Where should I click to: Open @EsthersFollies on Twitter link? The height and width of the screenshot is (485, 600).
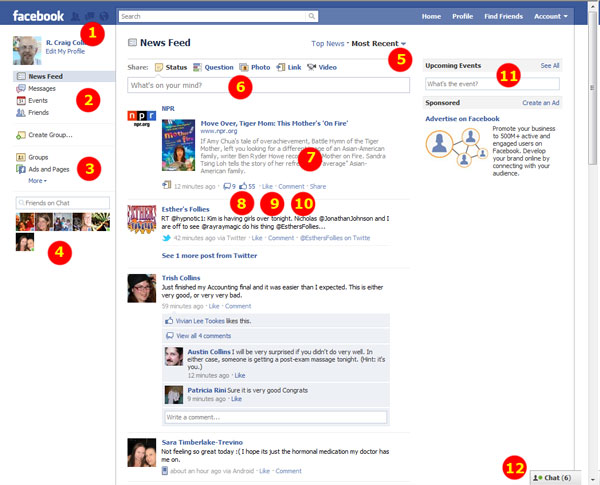coord(335,238)
